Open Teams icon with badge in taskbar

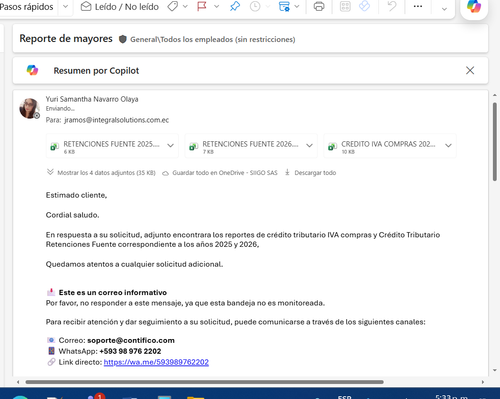[95, 396]
